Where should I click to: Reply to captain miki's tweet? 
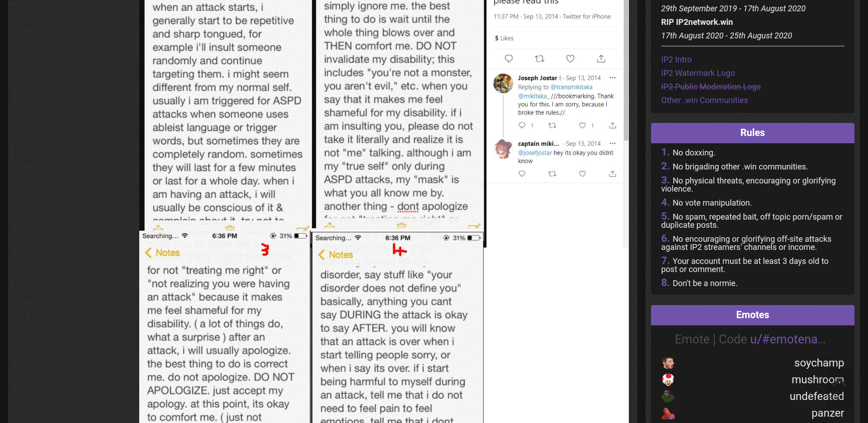pos(522,174)
